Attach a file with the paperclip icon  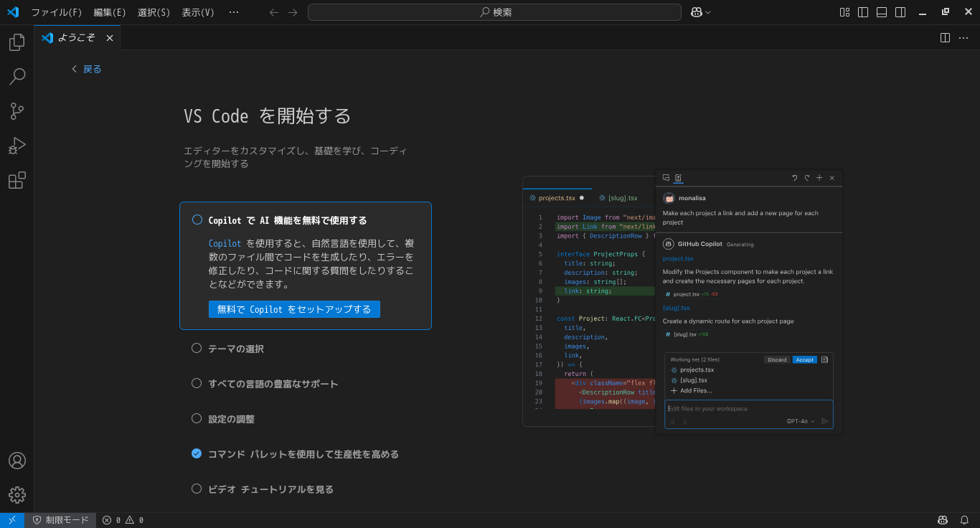click(672, 421)
